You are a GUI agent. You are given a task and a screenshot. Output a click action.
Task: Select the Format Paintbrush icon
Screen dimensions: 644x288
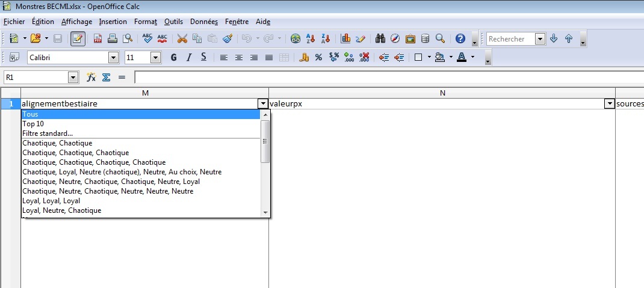tap(227, 38)
